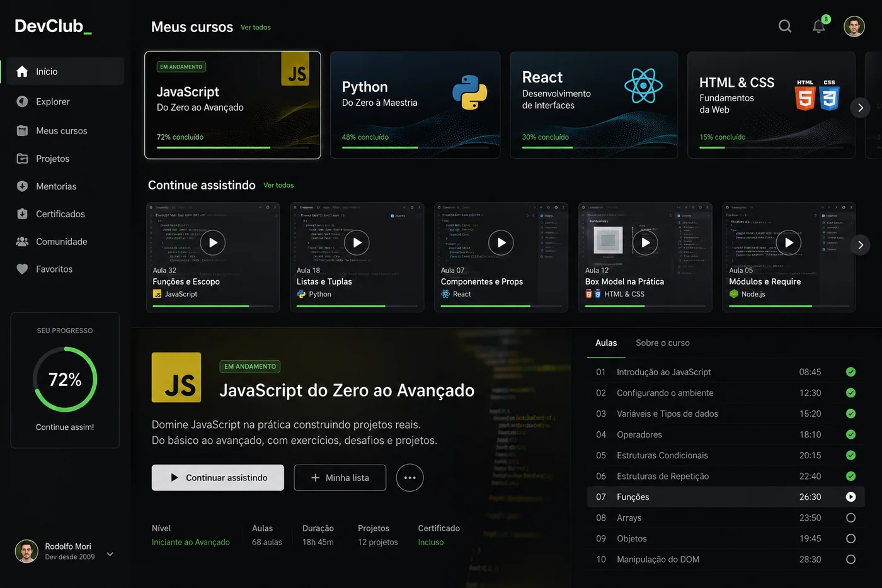Mark Manipulação do DOM circle as done
The image size is (882, 588).
[x=850, y=559]
